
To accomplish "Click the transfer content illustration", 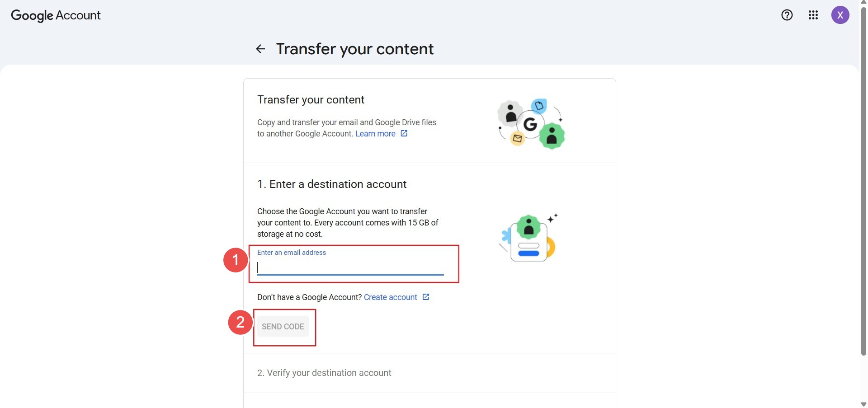I will coord(531,124).
